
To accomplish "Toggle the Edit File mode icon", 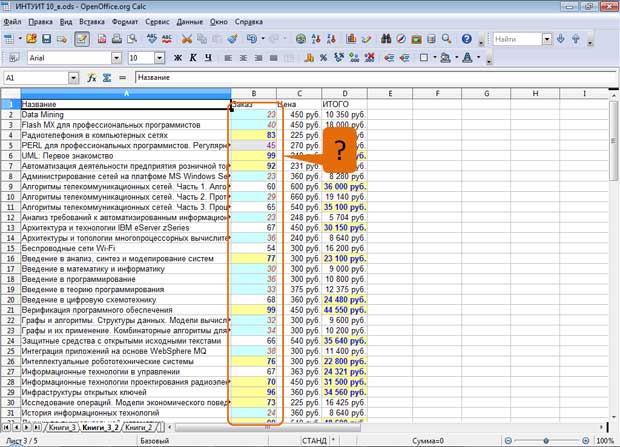I will [x=81, y=39].
